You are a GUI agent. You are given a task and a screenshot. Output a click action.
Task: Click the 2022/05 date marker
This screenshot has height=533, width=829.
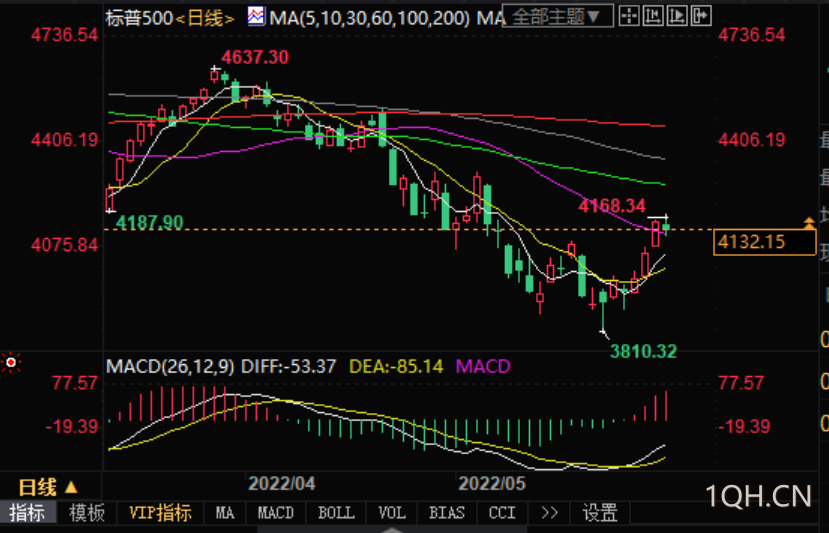tap(492, 483)
